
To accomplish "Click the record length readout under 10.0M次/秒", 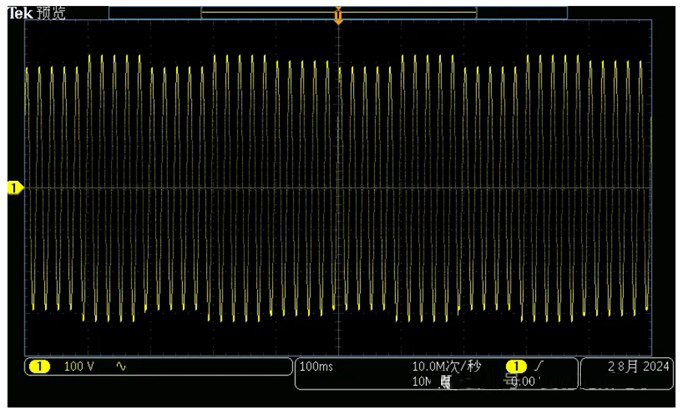I will pyautogui.click(x=421, y=381).
